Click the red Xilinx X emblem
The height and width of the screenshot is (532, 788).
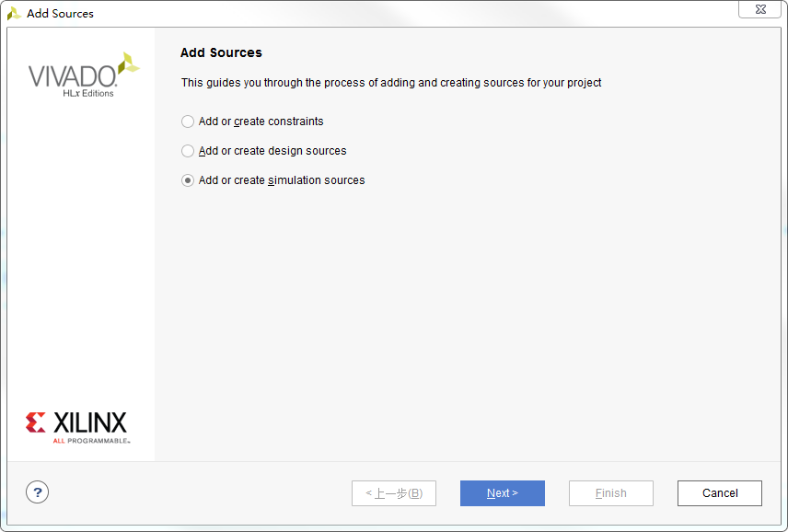pos(36,423)
